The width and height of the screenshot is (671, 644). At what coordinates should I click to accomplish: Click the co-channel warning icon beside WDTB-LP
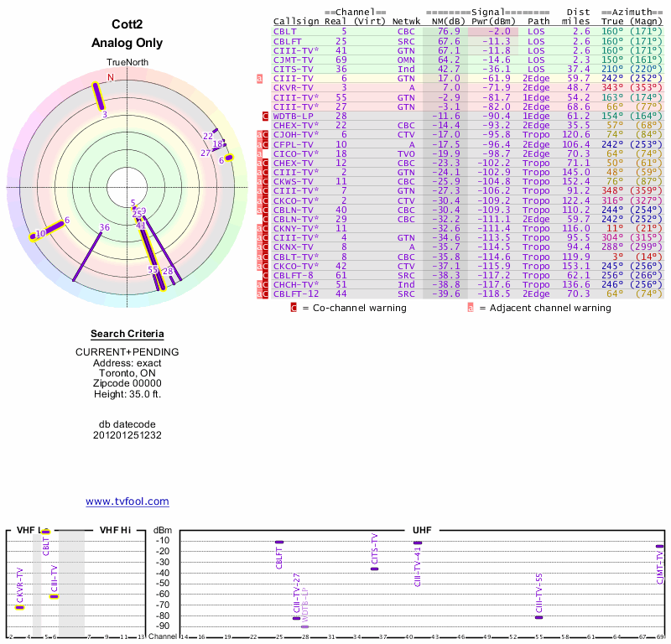(265, 116)
